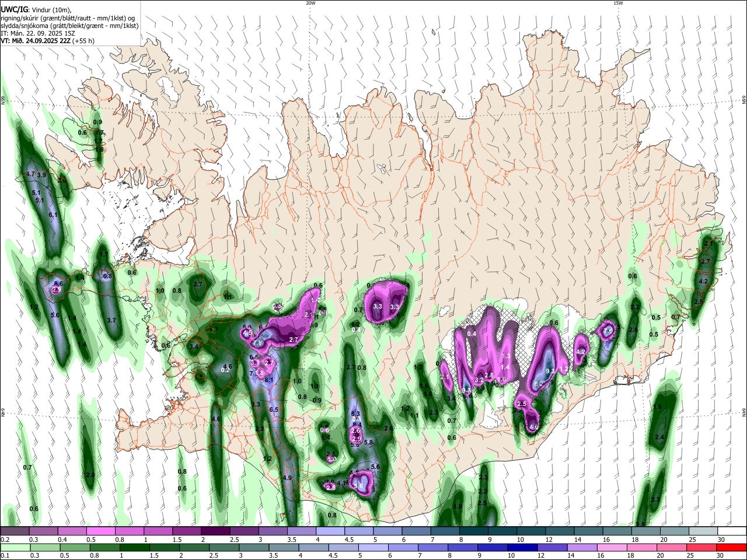Click the magenta snow-scale swatch above 1.5
The height and width of the screenshot is (560, 747).
click(187, 531)
